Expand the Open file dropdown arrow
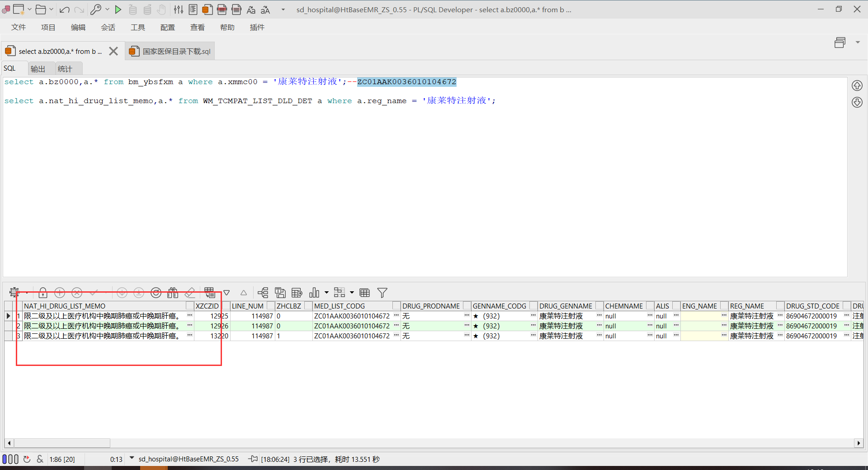 tap(51, 9)
